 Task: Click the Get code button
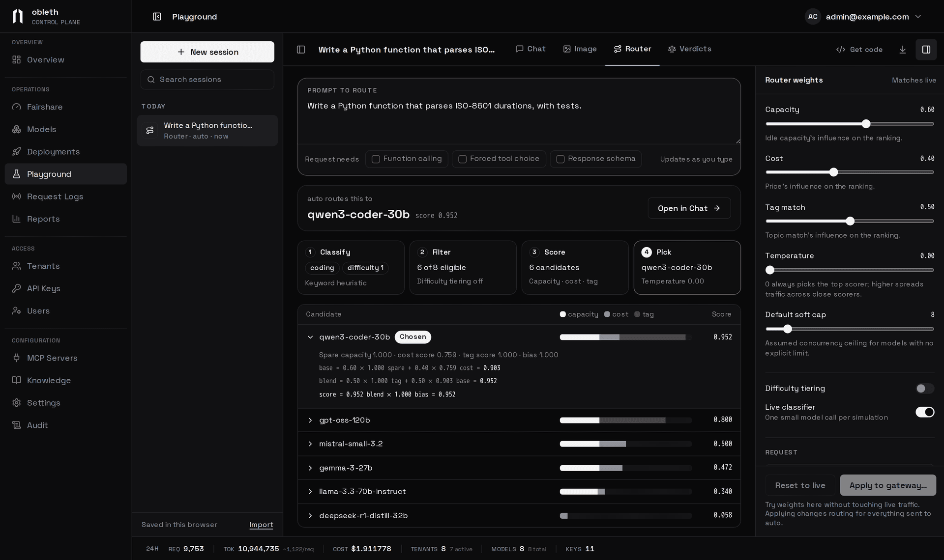point(859,50)
